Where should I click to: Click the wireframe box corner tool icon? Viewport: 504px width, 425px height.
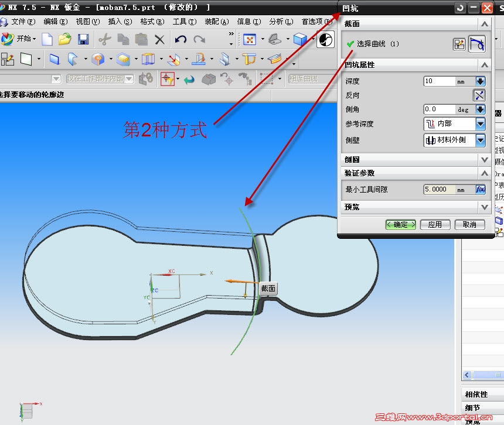148,59
